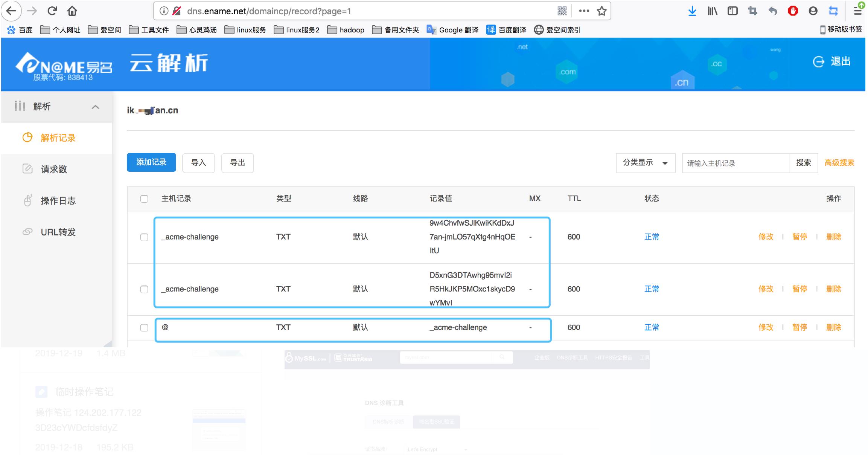The height and width of the screenshot is (455, 868).
Task: Select 请求数 in the sidebar
Action: [x=56, y=169]
